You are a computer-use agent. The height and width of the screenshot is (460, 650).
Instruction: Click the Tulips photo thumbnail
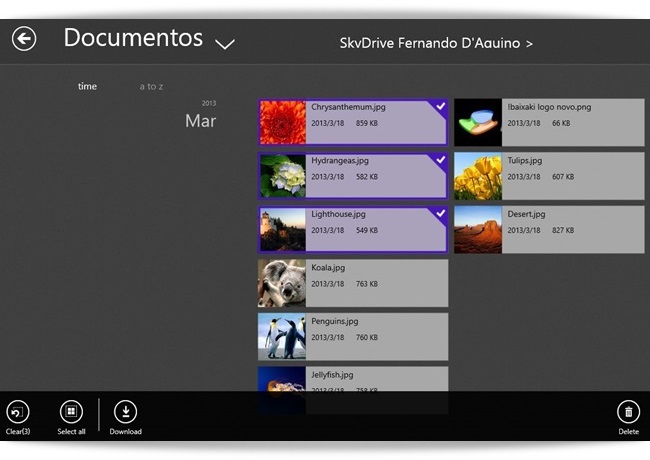(478, 176)
